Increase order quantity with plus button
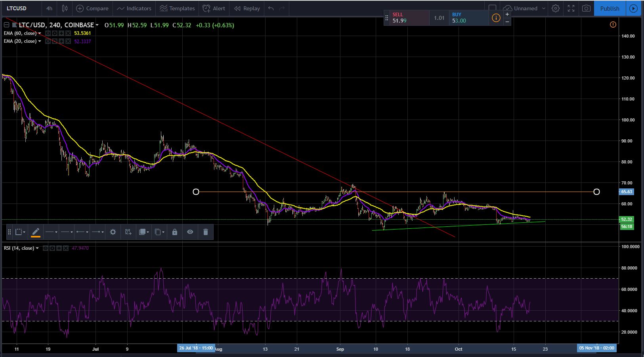The image size is (644, 357). pos(507,14)
